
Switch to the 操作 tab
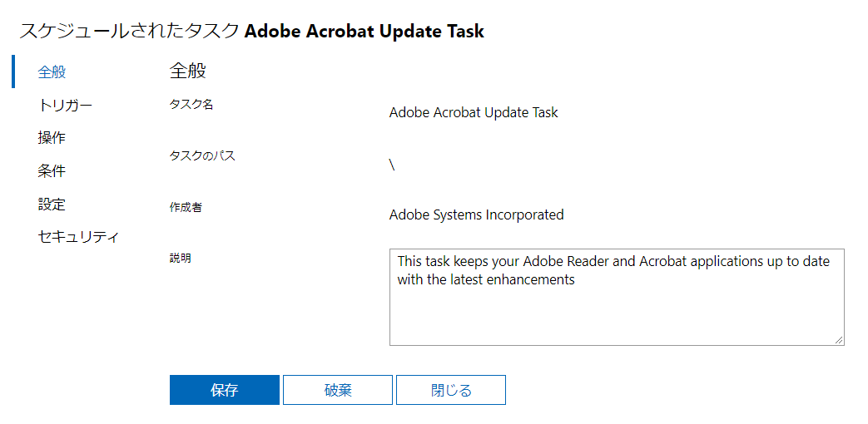point(52,138)
